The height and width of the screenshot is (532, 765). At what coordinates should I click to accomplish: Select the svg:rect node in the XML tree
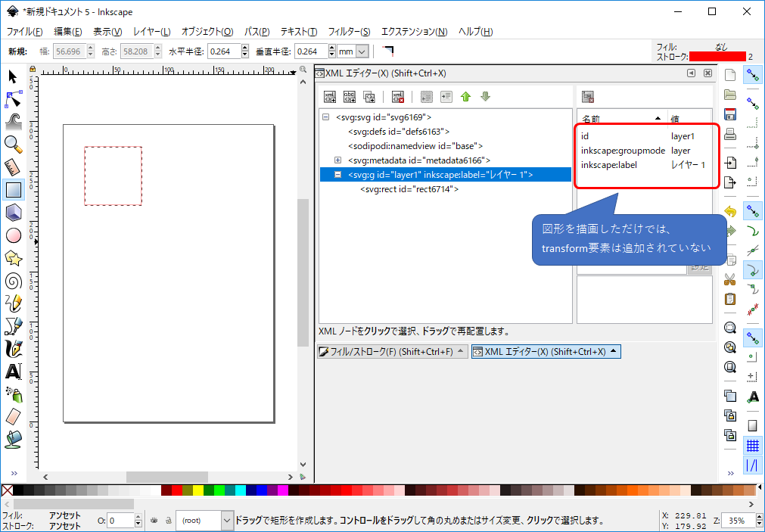409,188
